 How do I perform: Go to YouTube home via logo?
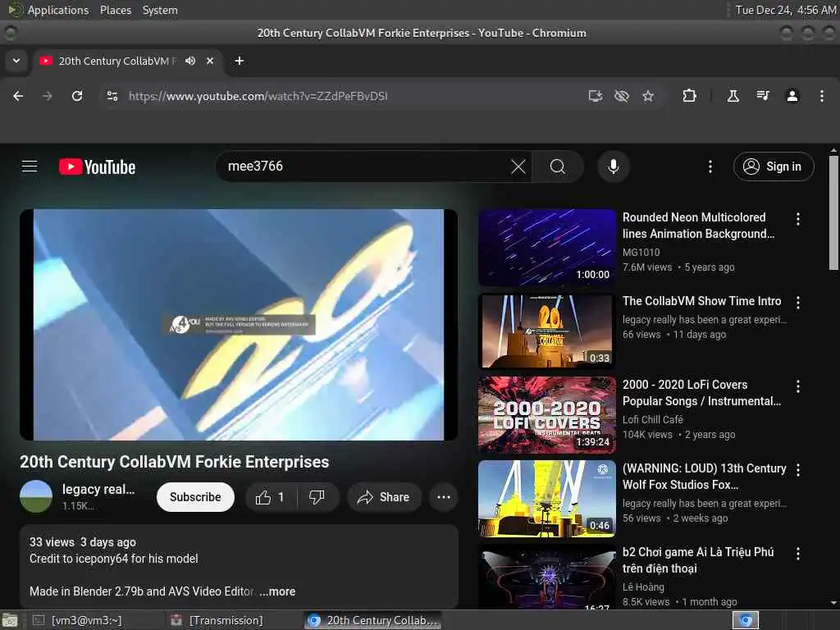pos(97,167)
